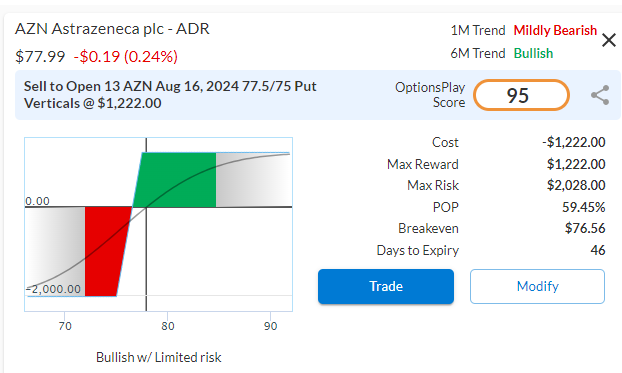
Task: Close the AZN trade card
Action: (609, 40)
